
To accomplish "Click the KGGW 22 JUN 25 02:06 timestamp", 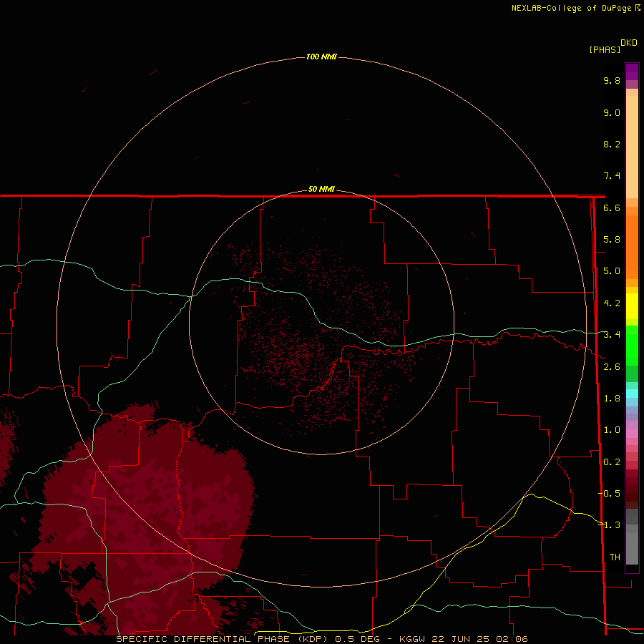I will coord(463,639).
